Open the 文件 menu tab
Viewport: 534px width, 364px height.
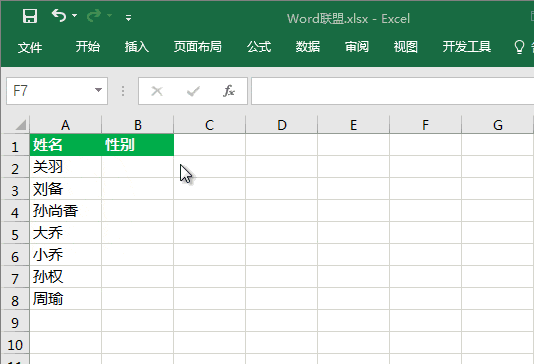click(30, 47)
